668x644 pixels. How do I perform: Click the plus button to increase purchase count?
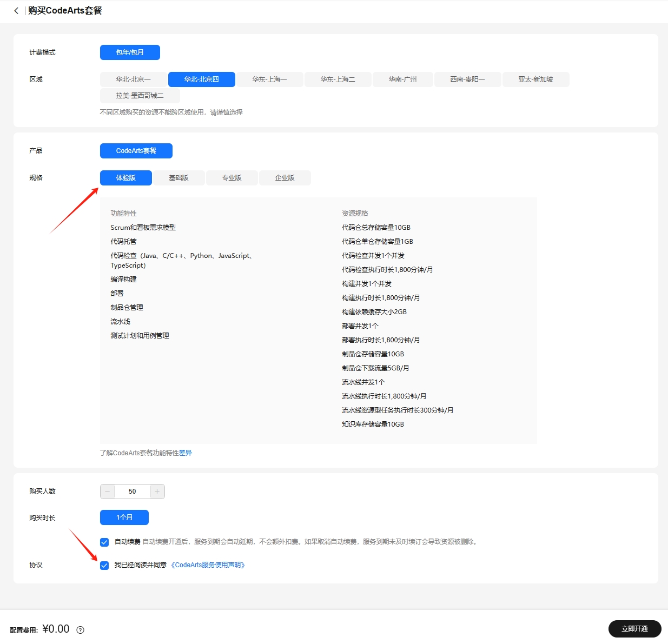[x=157, y=492]
